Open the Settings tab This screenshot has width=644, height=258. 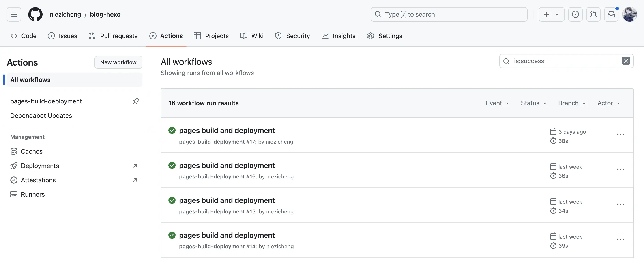pyautogui.click(x=385, y=36)
